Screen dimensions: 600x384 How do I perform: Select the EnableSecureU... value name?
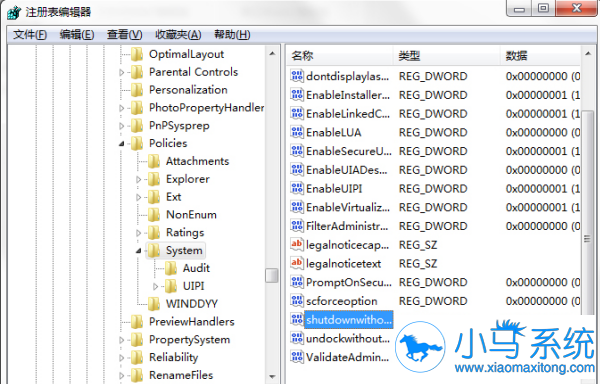349,151
